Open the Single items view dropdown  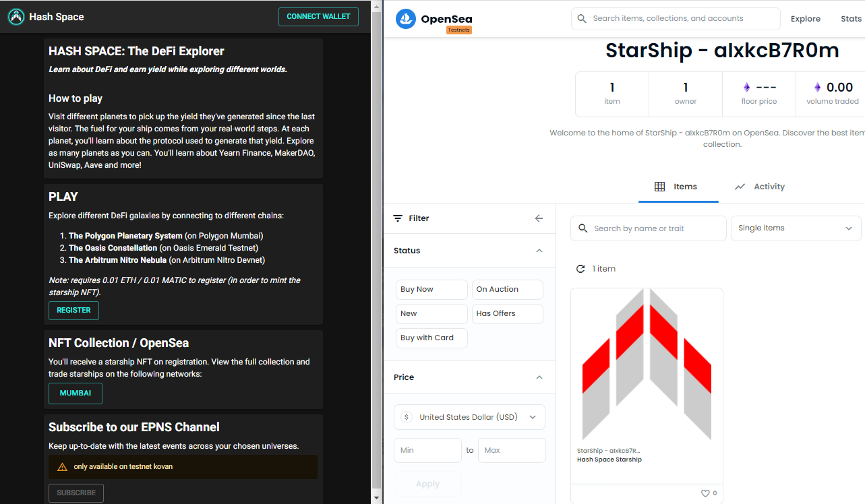pyautogui.click(x=796, y=228)
